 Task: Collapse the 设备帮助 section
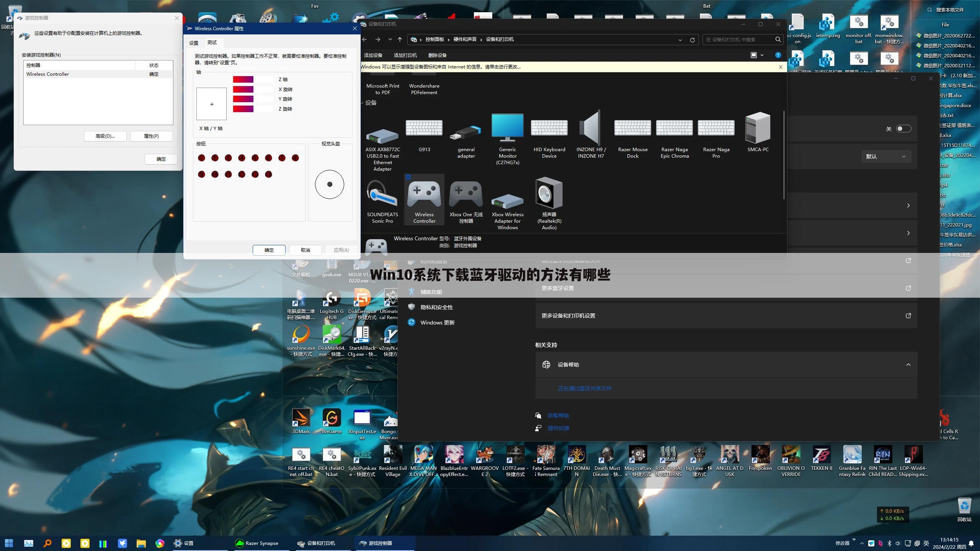point(908,365)
